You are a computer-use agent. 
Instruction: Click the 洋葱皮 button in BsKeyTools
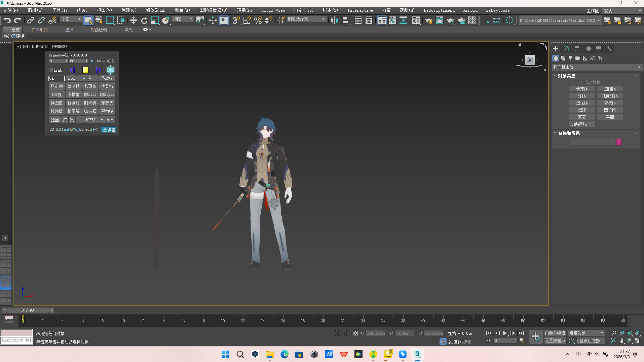click(107, 103)
